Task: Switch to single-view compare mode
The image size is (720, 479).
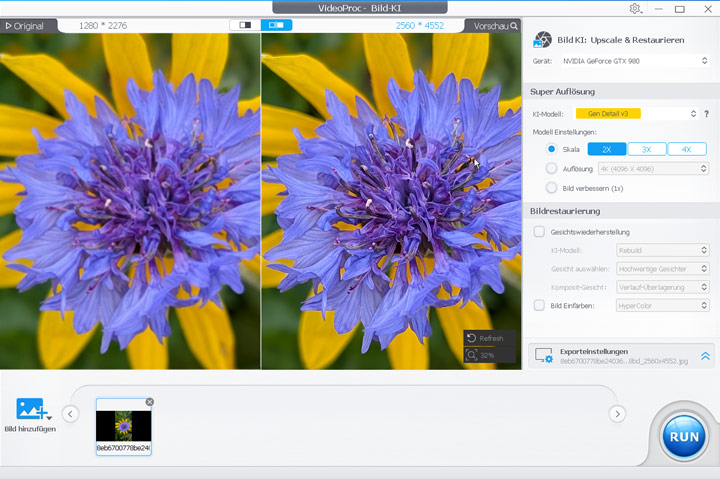Action: tap(245, 25)
